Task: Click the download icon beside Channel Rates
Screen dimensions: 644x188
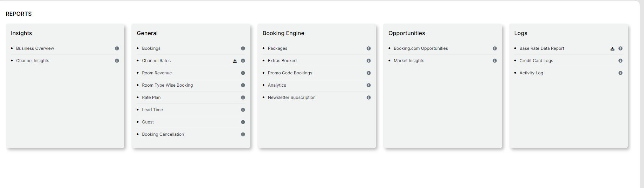Action: (x=235, y=61)
